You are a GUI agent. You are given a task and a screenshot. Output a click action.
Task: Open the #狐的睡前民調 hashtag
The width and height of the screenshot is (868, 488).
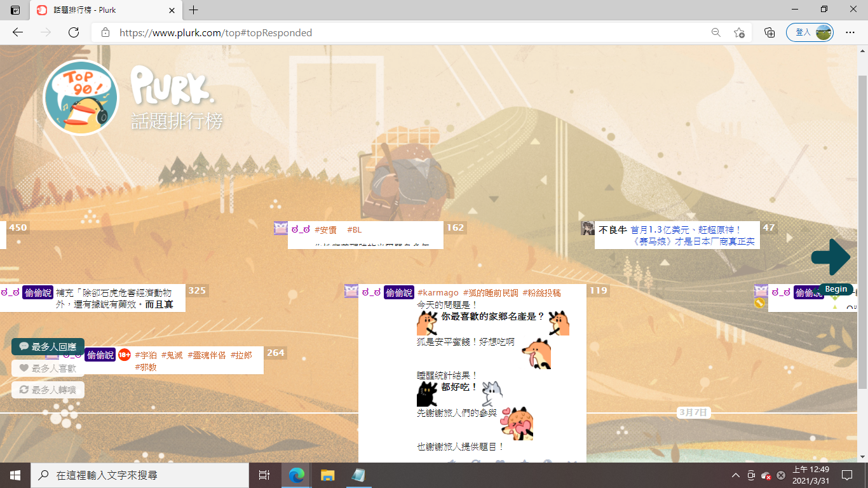490,292
